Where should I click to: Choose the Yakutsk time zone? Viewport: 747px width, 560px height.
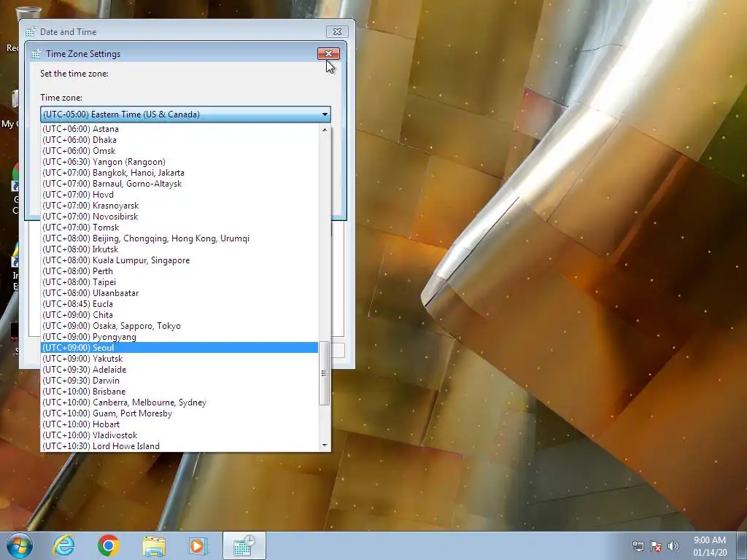(x=179, y=359)
